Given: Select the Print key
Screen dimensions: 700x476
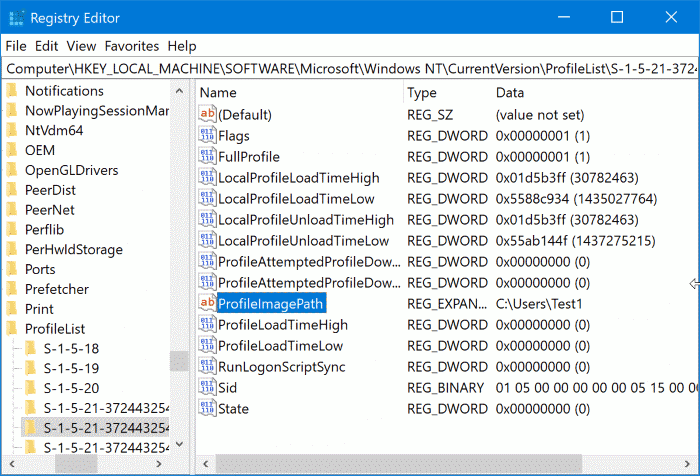Looking at the screenshot, I should [39, 309].
